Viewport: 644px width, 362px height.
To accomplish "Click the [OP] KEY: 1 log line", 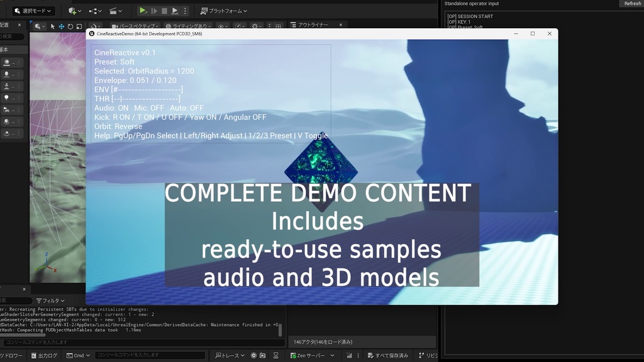I will [458, 22].
